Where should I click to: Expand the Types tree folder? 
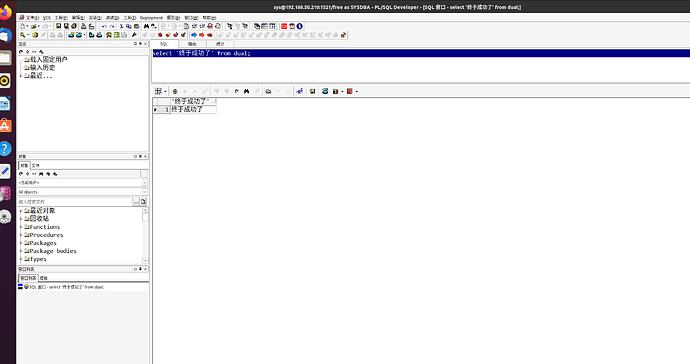pos(21,259)
